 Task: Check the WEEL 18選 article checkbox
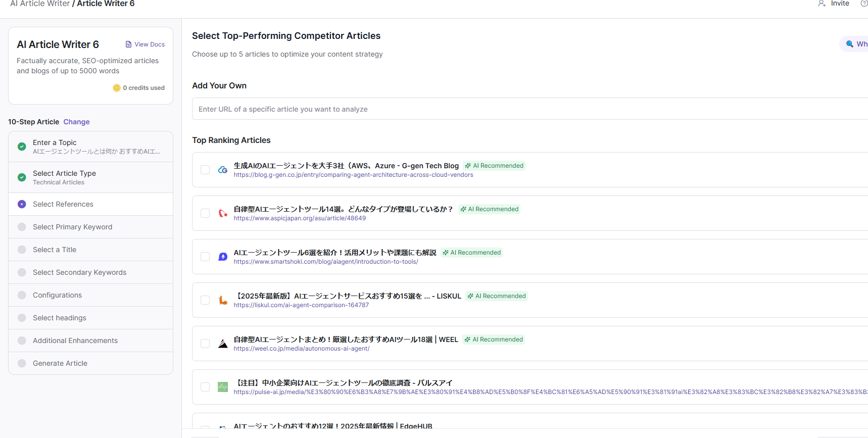(205, 344)
